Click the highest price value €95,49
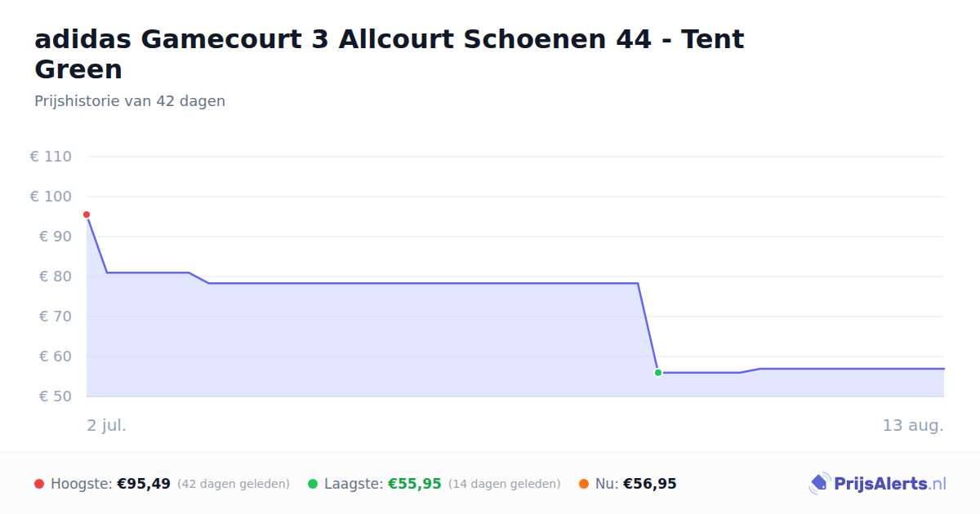This screenshot has height=514, width=980. 144,484
